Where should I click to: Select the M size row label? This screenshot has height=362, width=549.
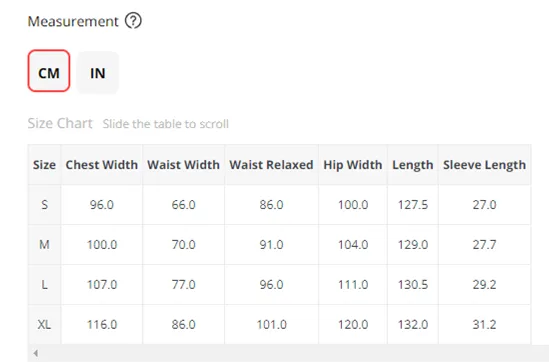[44, 244]
